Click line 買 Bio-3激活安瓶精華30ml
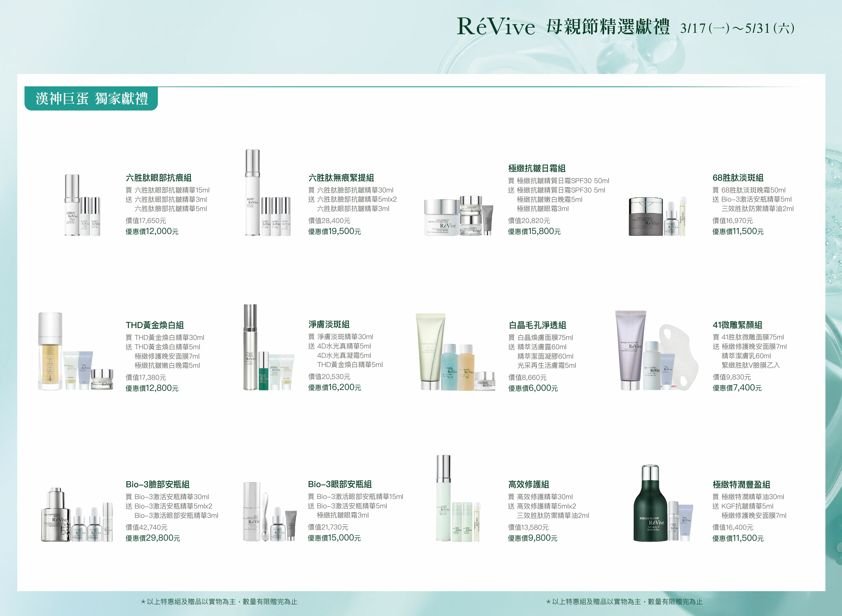 [167, 497]
